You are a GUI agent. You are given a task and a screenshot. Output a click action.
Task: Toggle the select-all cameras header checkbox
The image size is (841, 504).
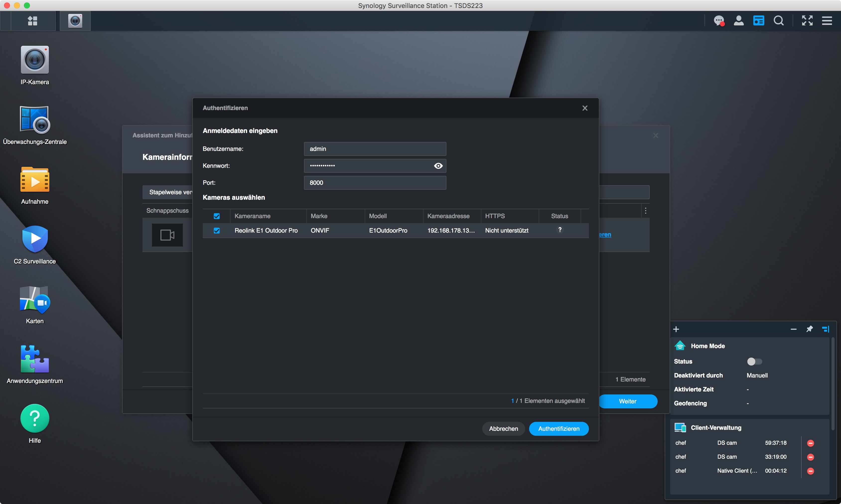[x=217, y=216]
